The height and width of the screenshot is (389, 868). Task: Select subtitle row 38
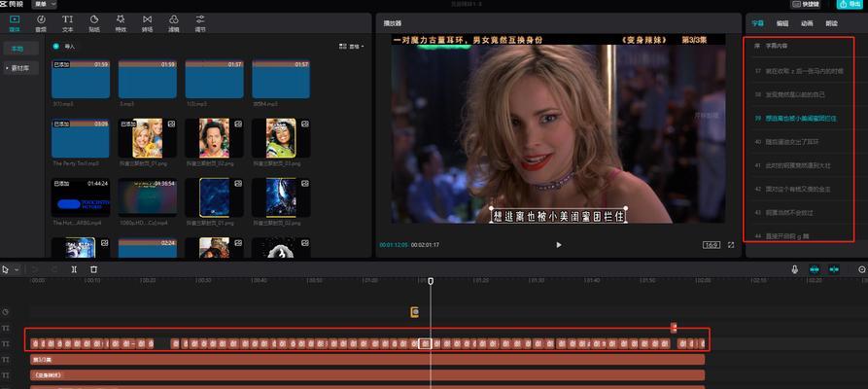click(x=798, y=94)
